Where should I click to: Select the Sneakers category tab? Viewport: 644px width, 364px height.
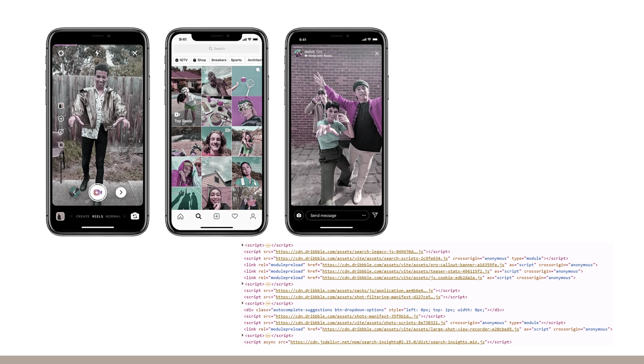(218, 60)
